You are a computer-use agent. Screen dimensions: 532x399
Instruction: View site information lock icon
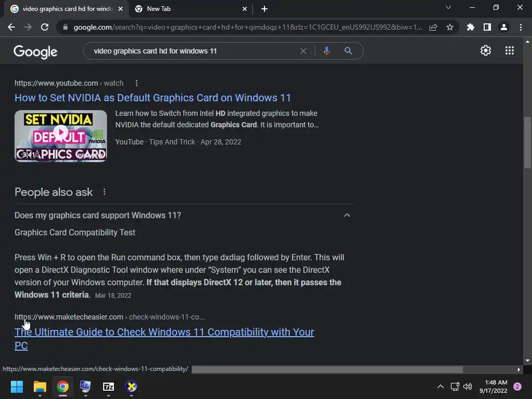(65, 27)
